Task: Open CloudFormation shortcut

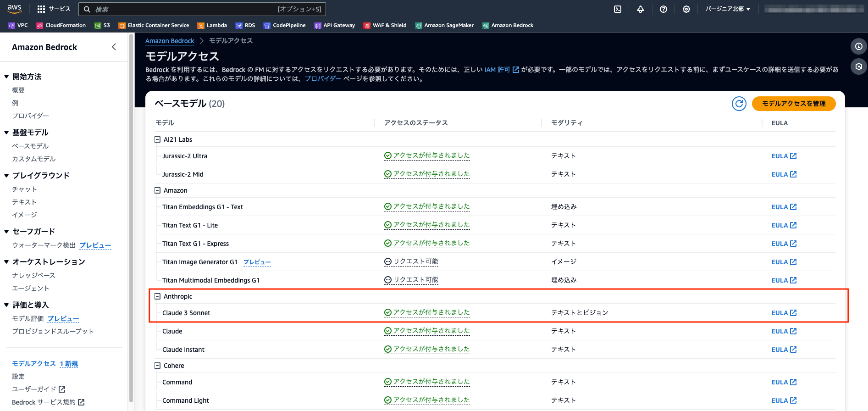Action: pos(61,25)
